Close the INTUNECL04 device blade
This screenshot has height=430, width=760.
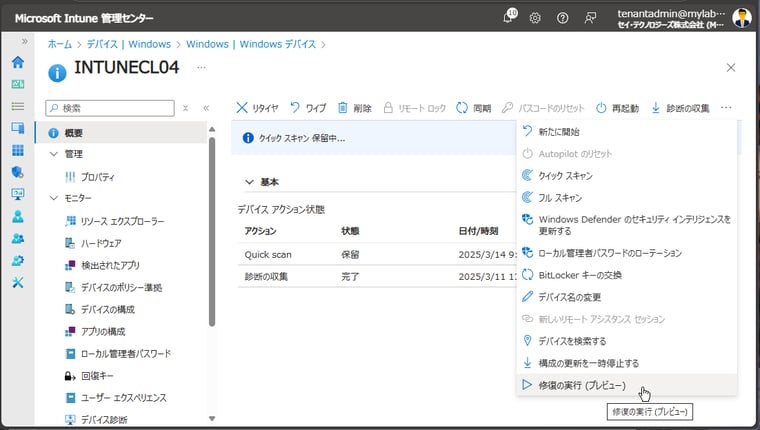tap(731, 67)
